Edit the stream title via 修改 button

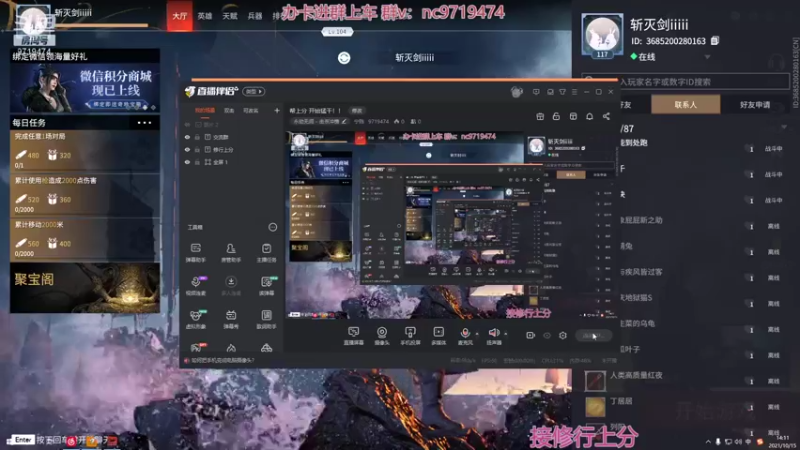point(357,111)
